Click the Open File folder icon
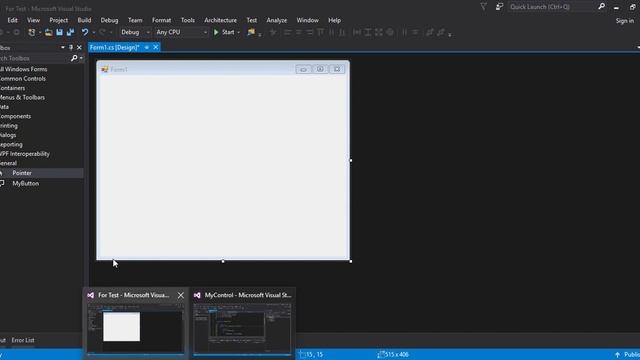 tap(48, 32)
